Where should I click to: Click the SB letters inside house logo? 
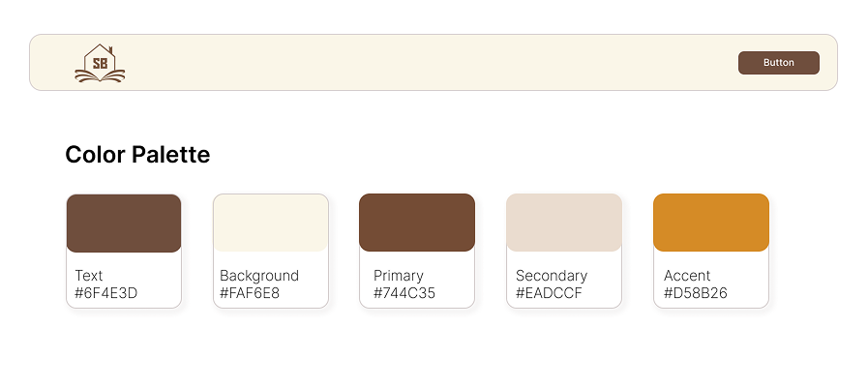[x=100, y=64]
